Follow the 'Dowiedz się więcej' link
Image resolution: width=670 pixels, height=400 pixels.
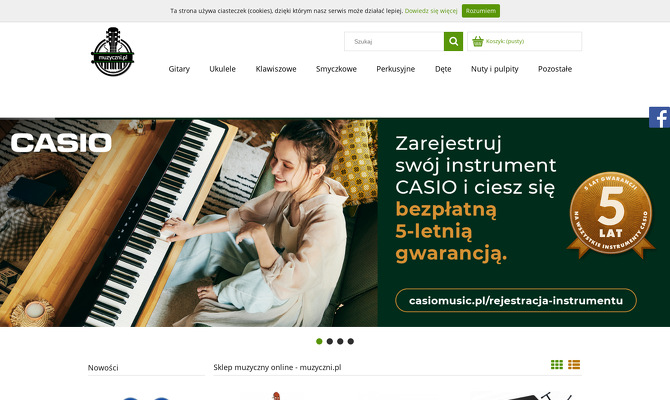point(431,11)
